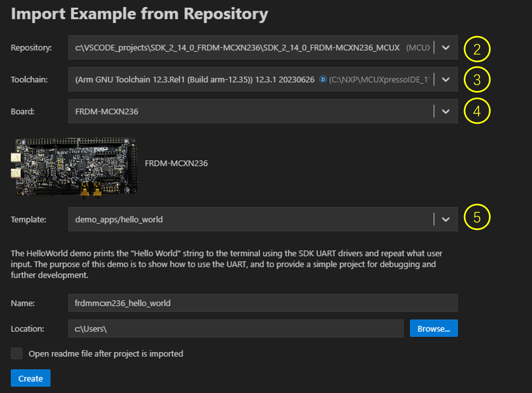Select the Repository path combo box text
The image size is (532, 393).
(x=237, y=48)
